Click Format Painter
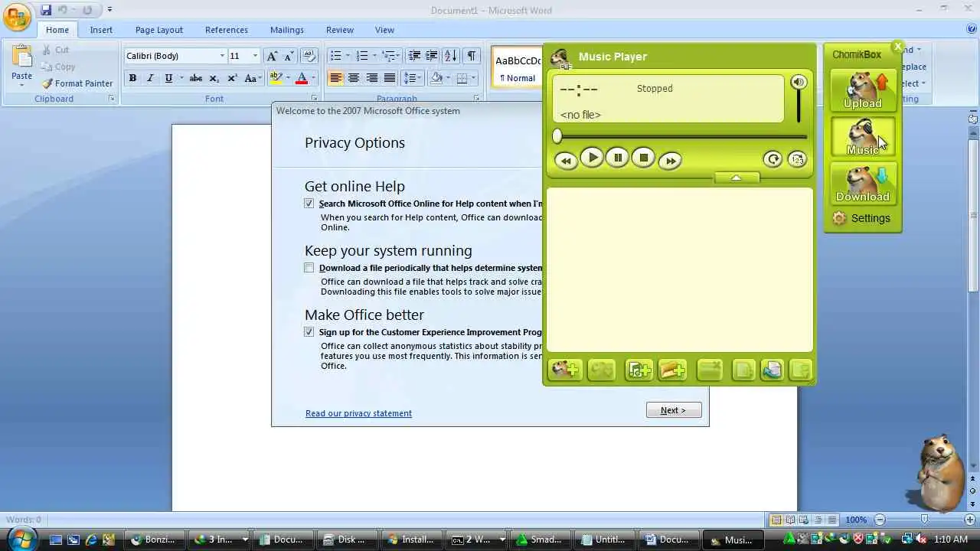The width and height of the screenshot is (980, 551). click(x=77, y=83)
